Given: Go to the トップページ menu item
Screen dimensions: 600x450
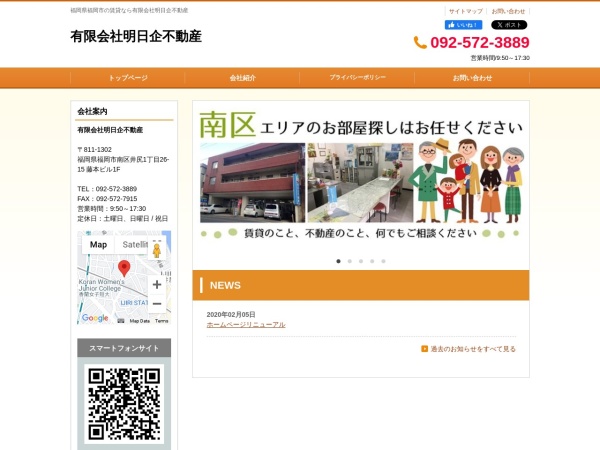Looking at the screenshot, I should (128, 78).
